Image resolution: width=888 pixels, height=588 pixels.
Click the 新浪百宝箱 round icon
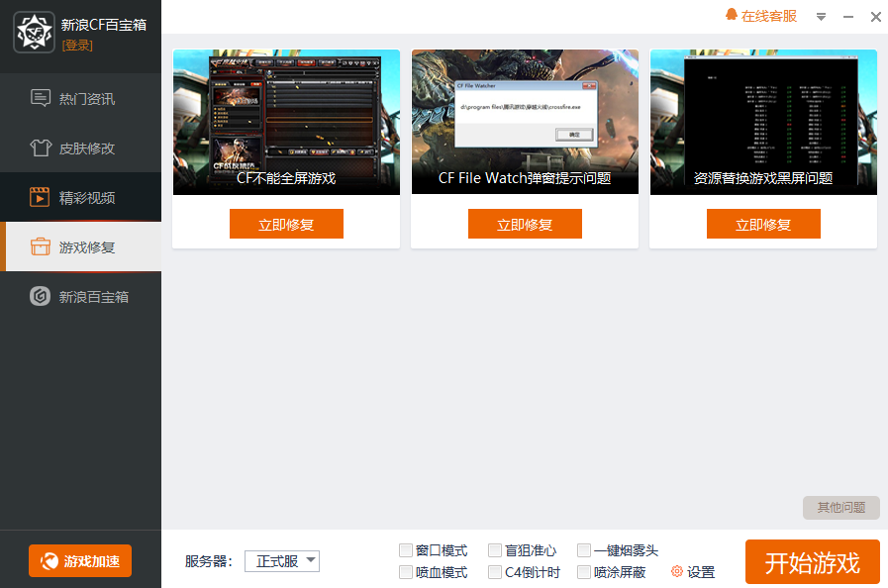point(41,296)
